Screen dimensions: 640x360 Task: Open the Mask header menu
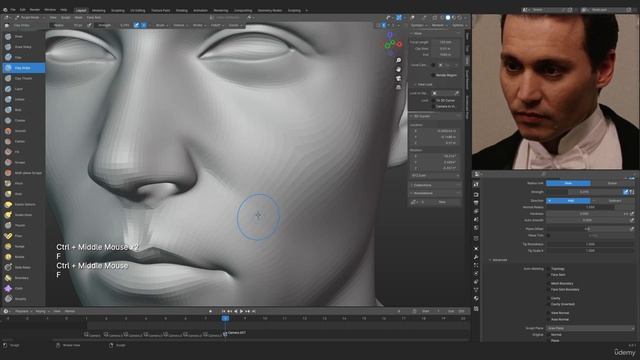point(78,18)
